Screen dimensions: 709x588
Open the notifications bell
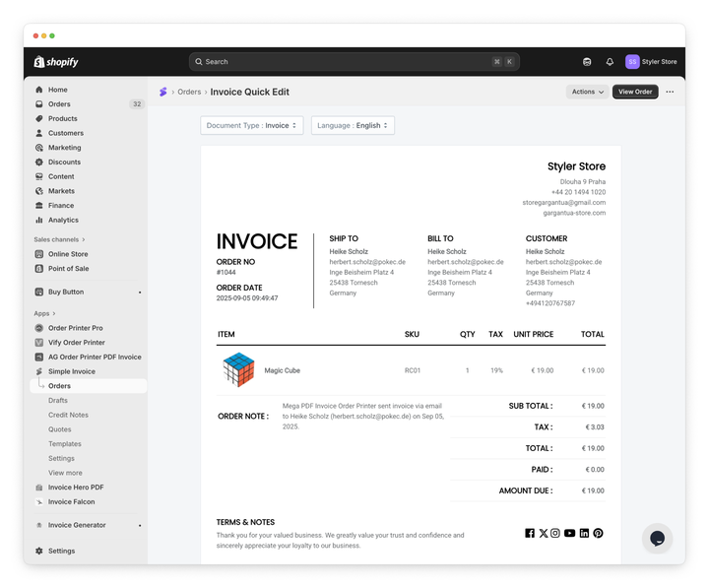(x=610, y=61)
